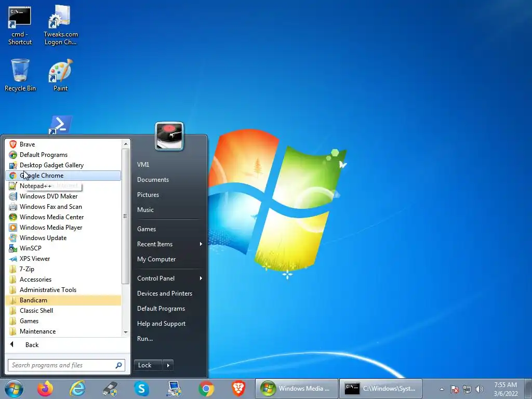This screenshot has width=532, height=399.
Task: Start Windows DVD Maker
Action: pos(63,196)
